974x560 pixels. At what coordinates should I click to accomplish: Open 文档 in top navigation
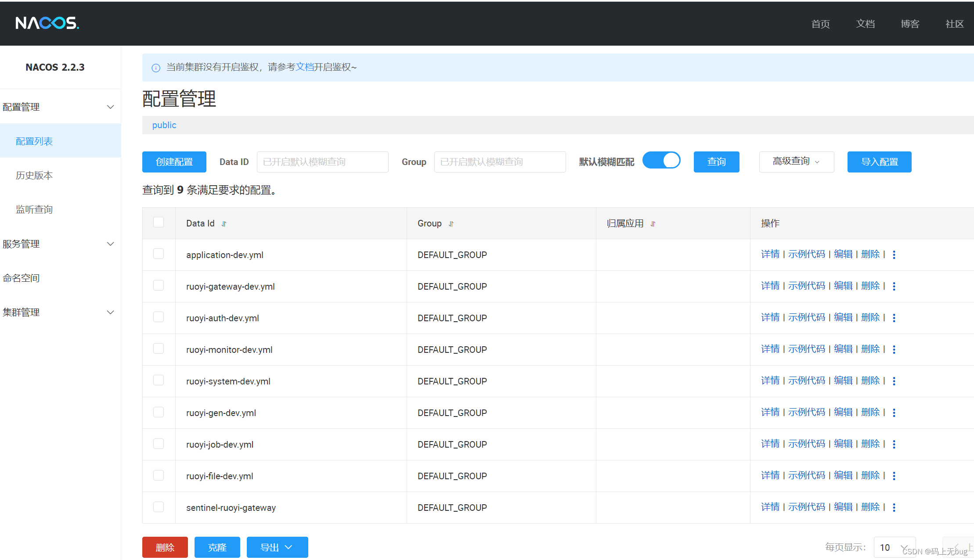[x=865, y=24]
